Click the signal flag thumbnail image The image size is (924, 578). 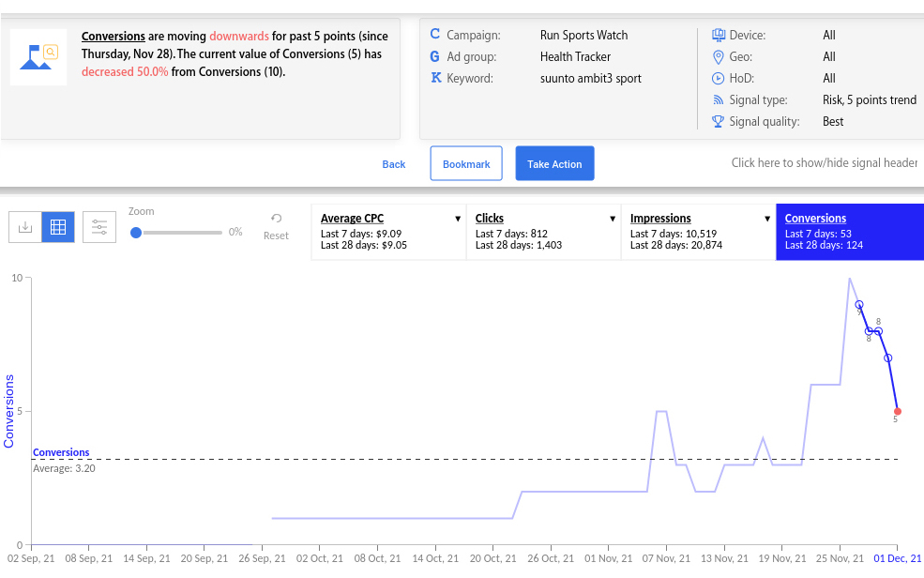38,57
